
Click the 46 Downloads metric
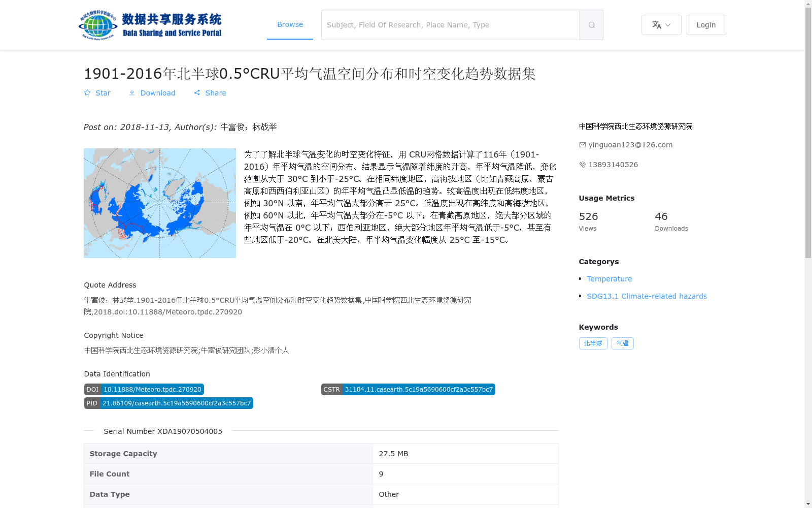click(x=671, y=221)
